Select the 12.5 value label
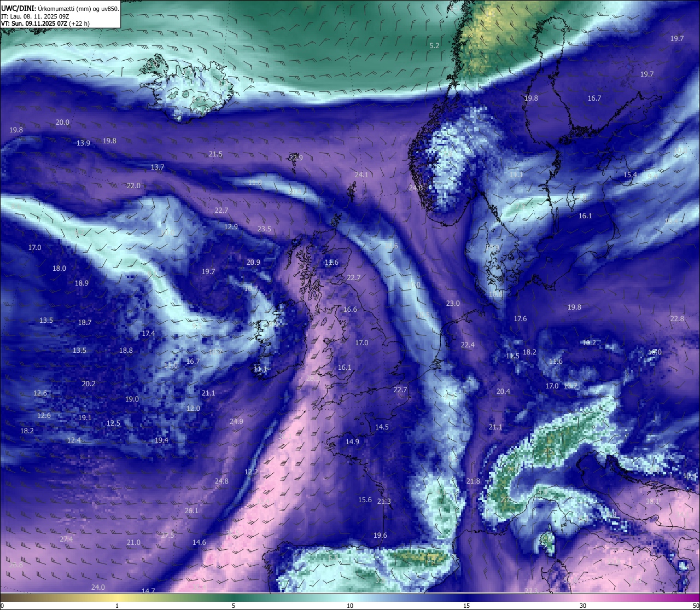Screen dimensions: 700x610 (113, 423)
